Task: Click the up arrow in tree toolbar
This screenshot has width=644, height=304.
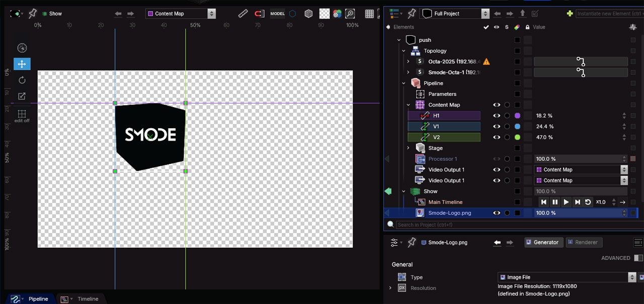Action: [x=522, y=14]
